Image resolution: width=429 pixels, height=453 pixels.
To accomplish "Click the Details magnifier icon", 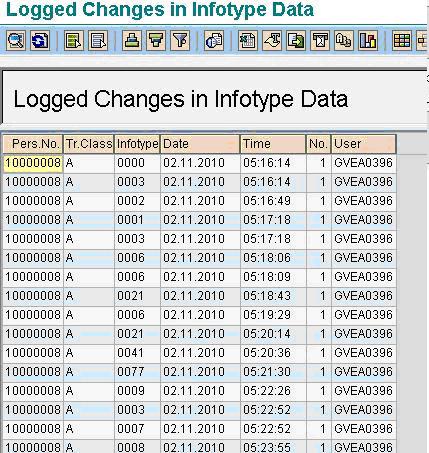I will click(16, 41).
